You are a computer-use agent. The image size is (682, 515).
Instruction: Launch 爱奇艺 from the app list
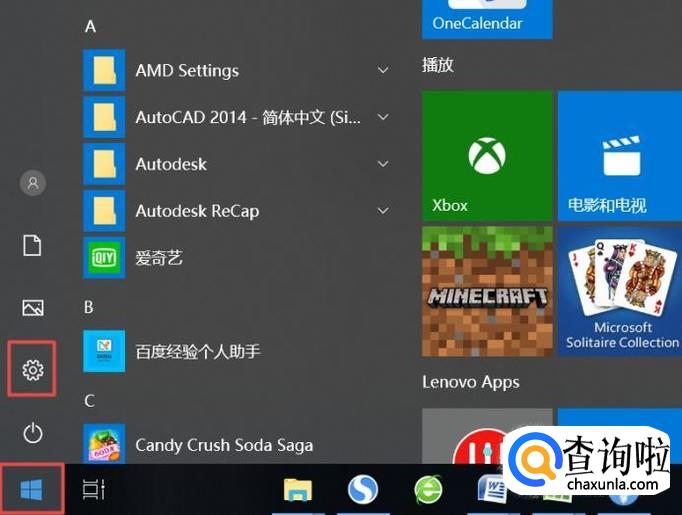pos(159,258)
